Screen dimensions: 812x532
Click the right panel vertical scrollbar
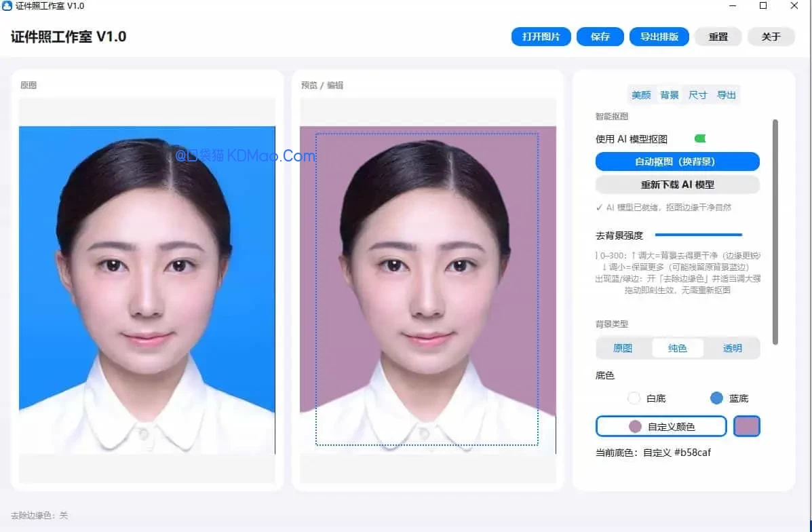pos(775,231)
